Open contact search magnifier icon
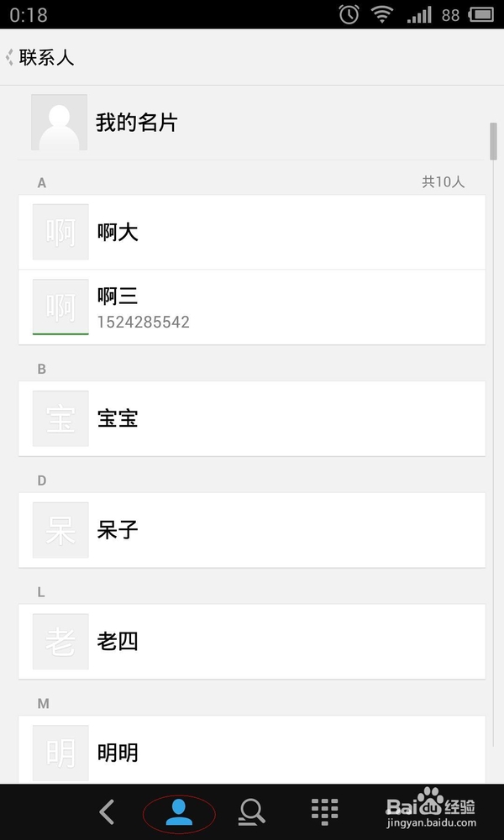The width and height of the screenshot is (504, 840). (x=251, y=812)
